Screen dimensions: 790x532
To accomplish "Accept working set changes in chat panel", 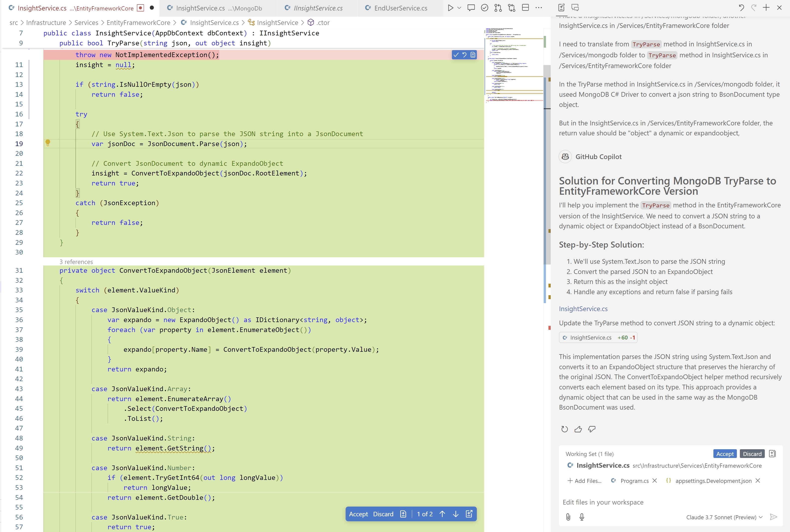I will [x=725, y=454].
